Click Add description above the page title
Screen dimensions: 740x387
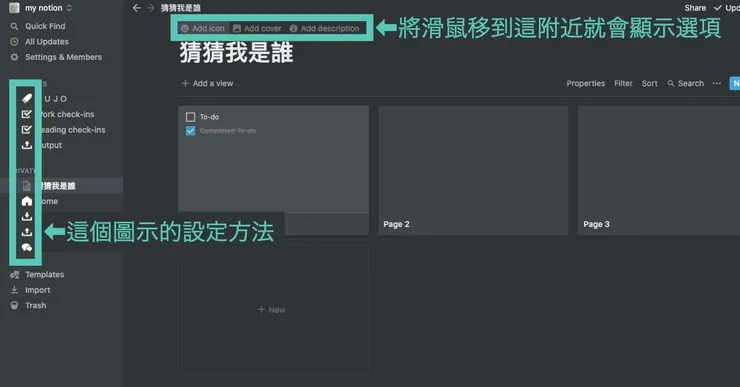(x=325, y=28)
